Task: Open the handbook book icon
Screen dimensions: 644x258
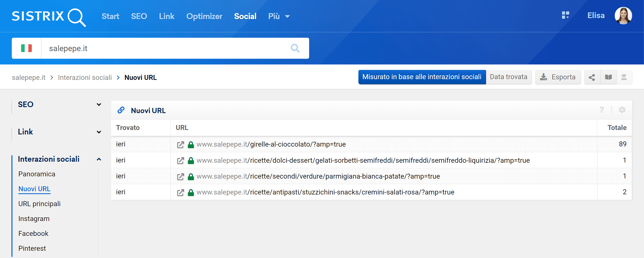Action: tap(608, 77)
